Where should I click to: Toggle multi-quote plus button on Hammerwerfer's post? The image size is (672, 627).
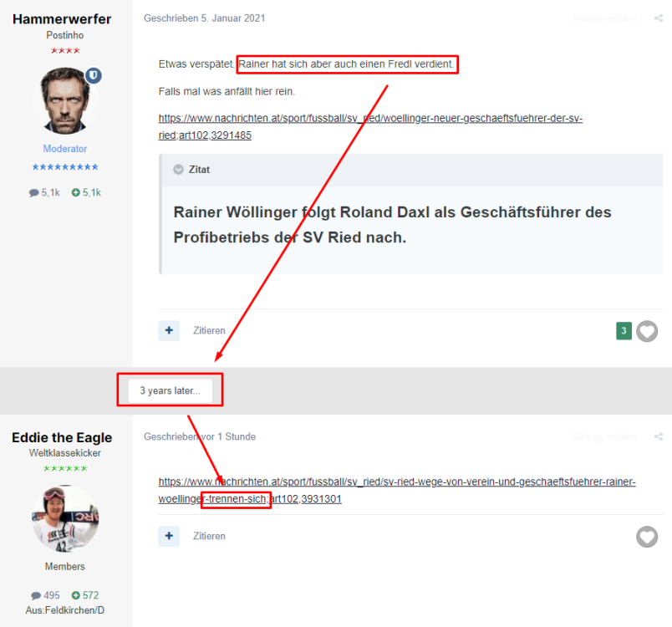[169, 330]
